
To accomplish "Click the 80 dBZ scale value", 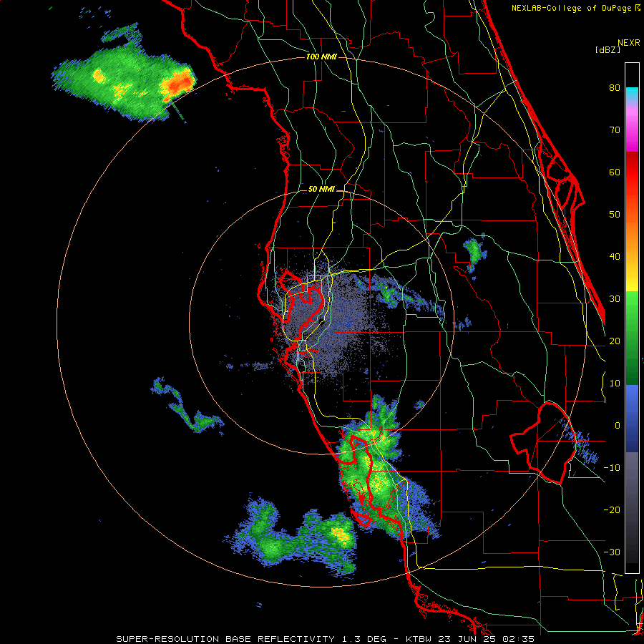I will tap(615, 88).
